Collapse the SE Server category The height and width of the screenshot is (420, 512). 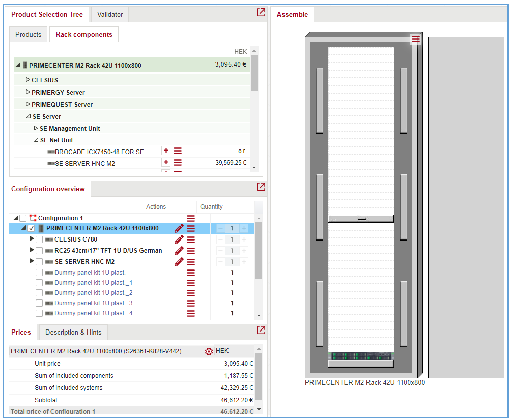28,116
